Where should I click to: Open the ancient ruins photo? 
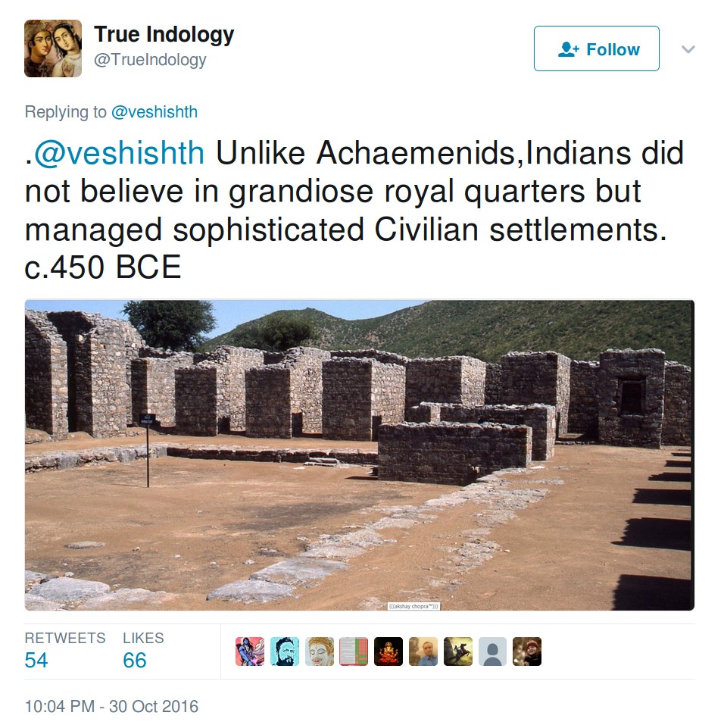click(360, 455)
